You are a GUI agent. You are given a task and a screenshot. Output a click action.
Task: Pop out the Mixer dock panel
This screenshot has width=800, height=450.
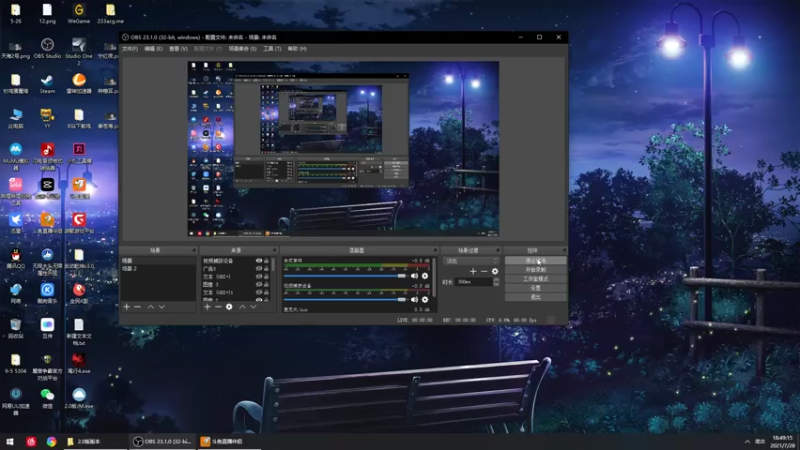click(435, 251)
